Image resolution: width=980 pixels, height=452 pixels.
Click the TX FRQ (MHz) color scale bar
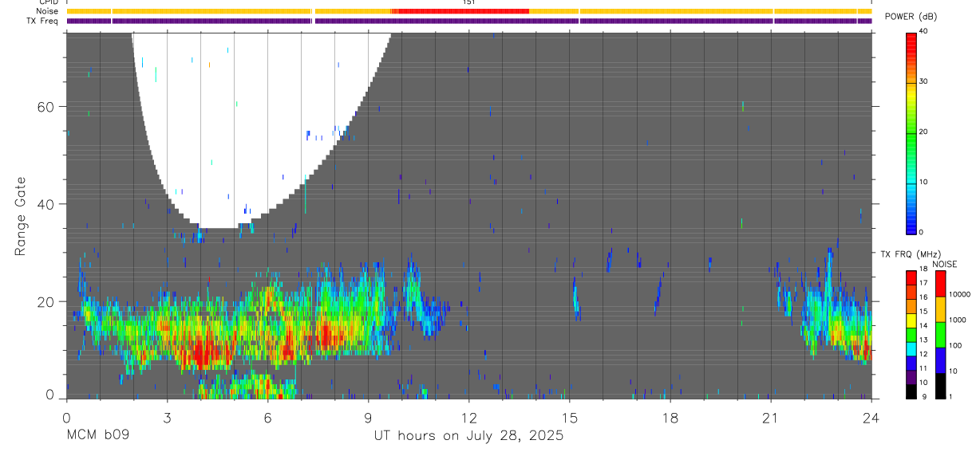(x=911, y=335)
